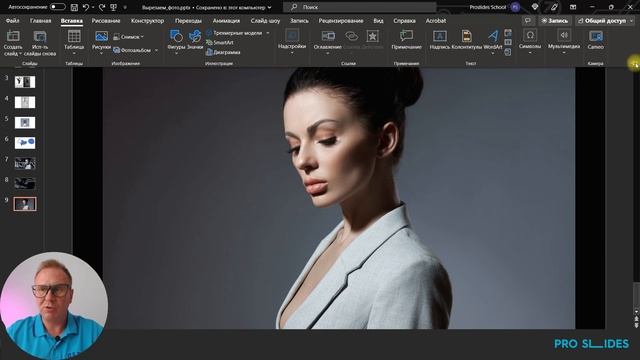
Task: Click the woman portrait image on slide
Action: click(339, 198)
